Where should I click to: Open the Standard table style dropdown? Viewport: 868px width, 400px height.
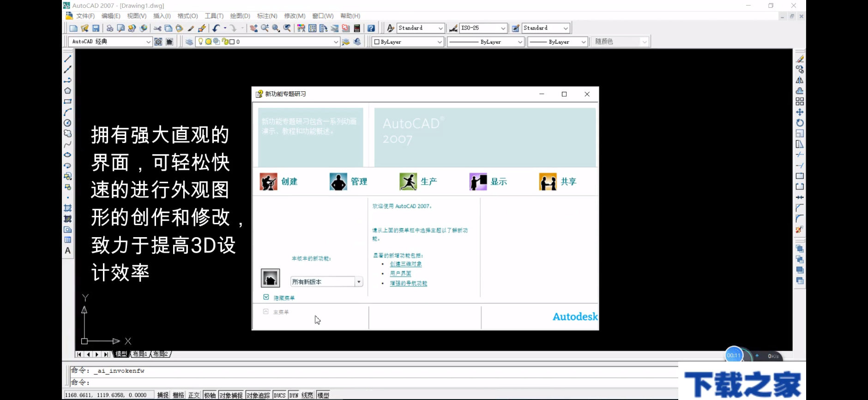point(546,28)
